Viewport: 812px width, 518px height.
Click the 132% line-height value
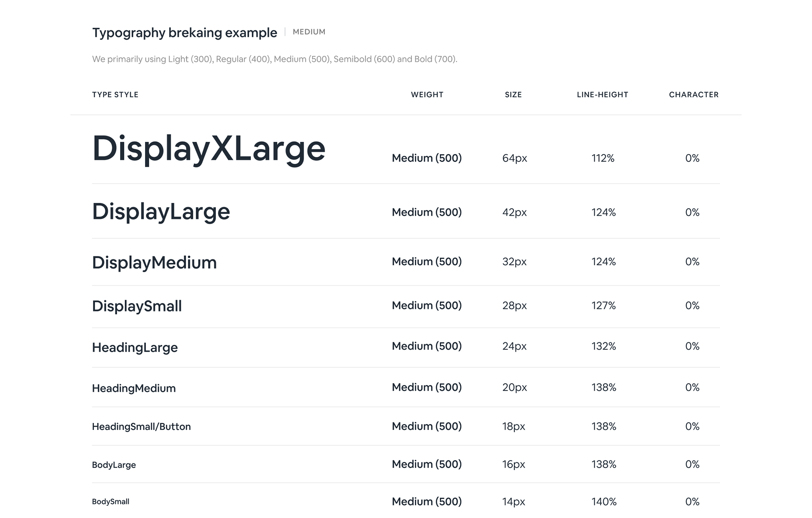click(604, 346)
